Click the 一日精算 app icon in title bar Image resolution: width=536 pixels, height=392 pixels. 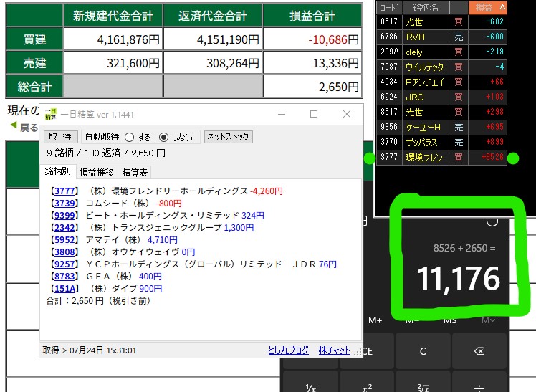click(x=51, y=114)
